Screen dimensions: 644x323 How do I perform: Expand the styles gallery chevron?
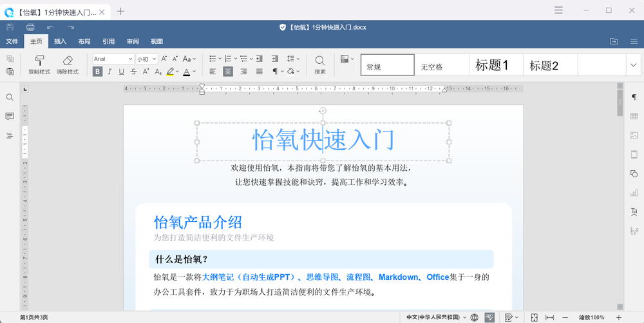633,64
